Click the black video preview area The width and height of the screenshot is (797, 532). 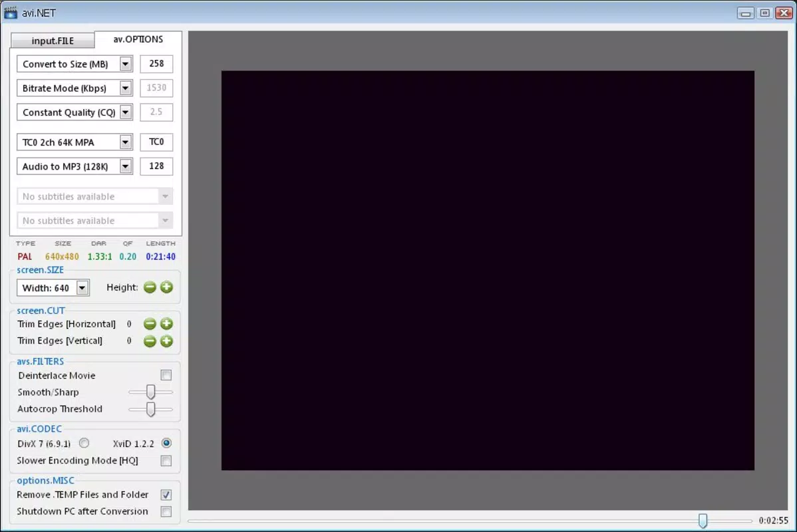(x=488, y=270)
